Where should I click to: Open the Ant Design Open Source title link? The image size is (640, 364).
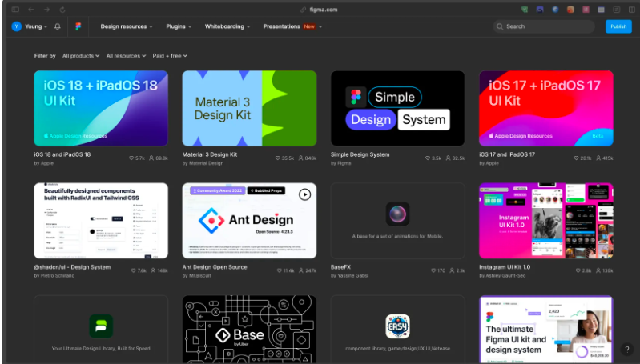[215, 267]
